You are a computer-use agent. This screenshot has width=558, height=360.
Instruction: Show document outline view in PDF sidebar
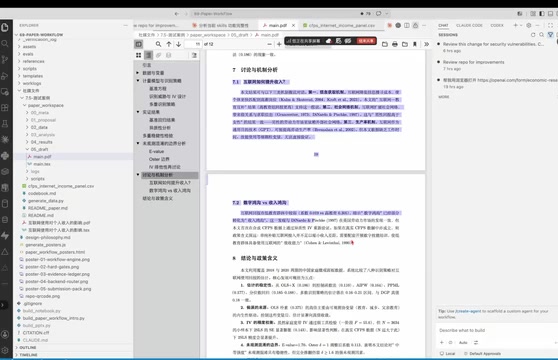(148, 55)
